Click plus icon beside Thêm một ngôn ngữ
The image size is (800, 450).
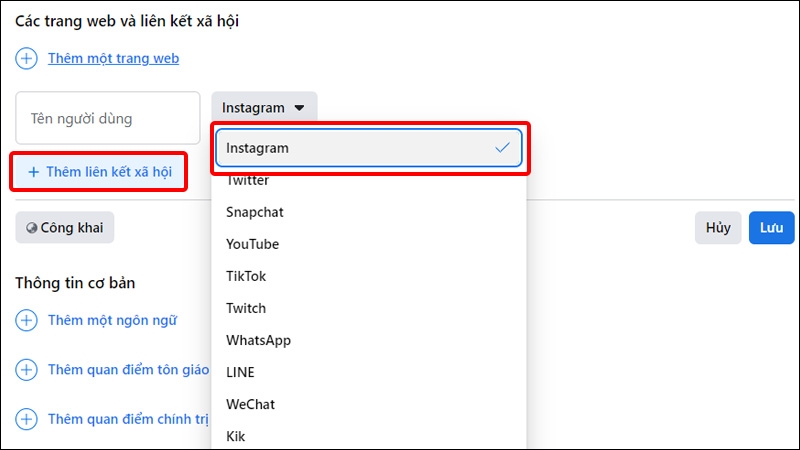pos(27,320)
